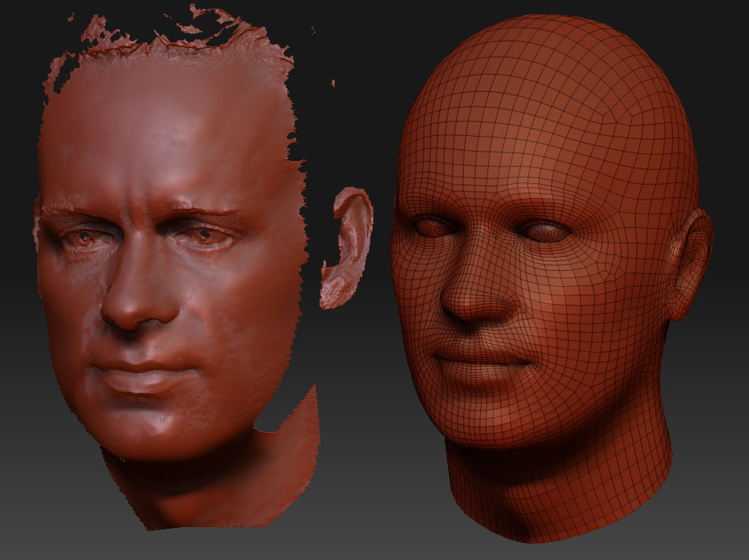Click the lips of the scanned face
The image size is (749, 560).
coord(143,375)
